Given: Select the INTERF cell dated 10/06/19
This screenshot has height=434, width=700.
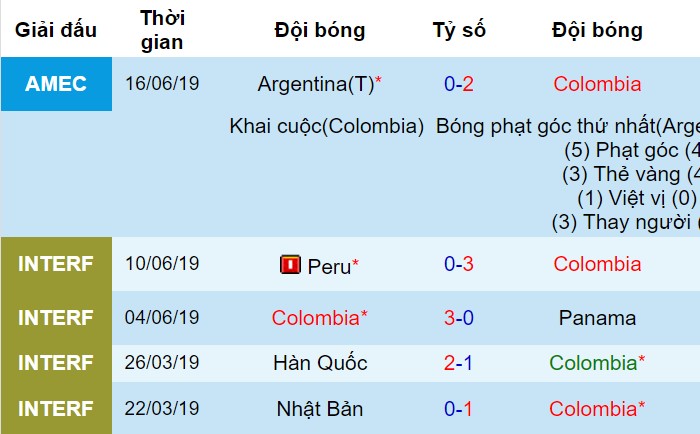Looking at the screenshot, I should (56, 264).
